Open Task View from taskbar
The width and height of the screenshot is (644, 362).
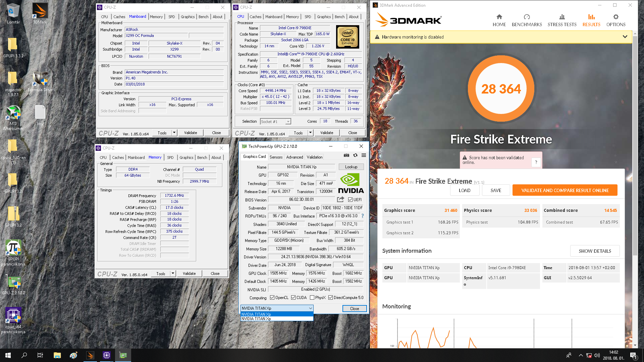[40, 355]
